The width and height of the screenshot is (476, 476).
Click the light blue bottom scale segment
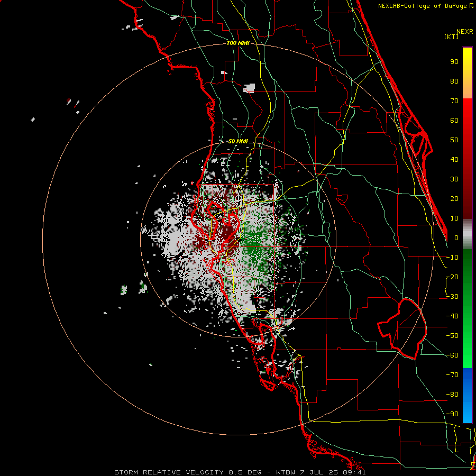(467, 410)
